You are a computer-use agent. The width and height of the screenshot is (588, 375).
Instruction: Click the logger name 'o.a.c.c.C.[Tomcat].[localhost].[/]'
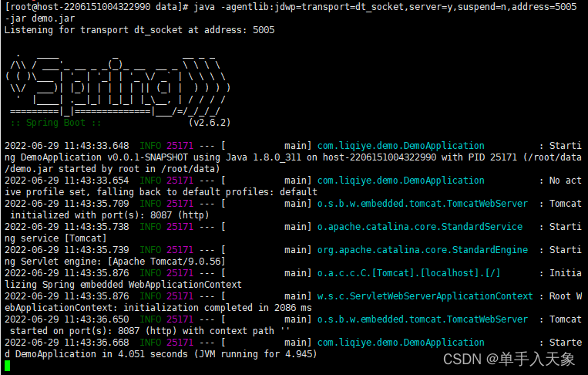[408, 273]
